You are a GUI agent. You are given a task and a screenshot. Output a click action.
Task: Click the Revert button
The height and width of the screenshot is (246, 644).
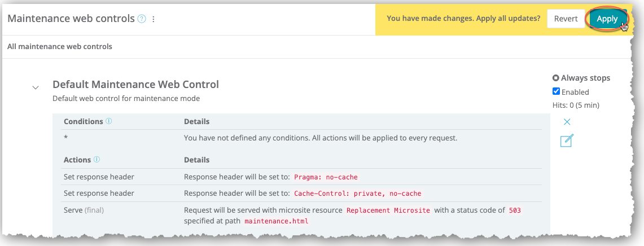(x=566, y=19)
